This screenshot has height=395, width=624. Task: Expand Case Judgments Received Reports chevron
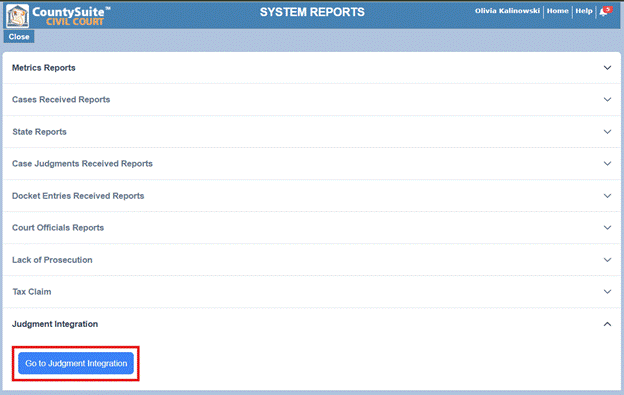coord(607,163)
